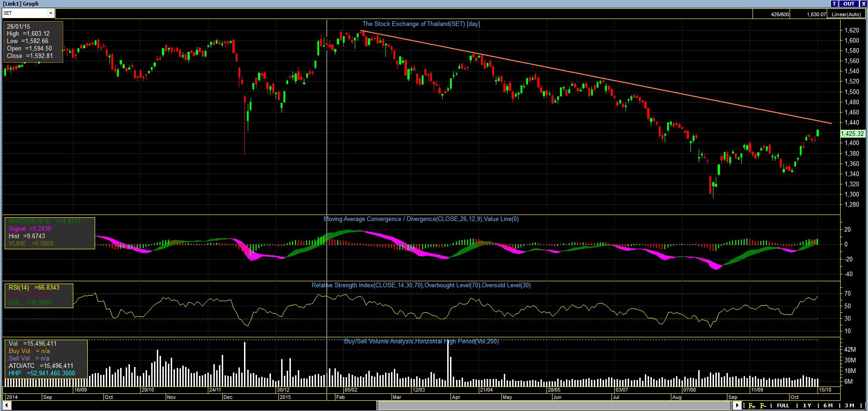The image size is (868, 411).
Task: Click the HHP =52,941,465.3000 entry
Action: (41, 373)
